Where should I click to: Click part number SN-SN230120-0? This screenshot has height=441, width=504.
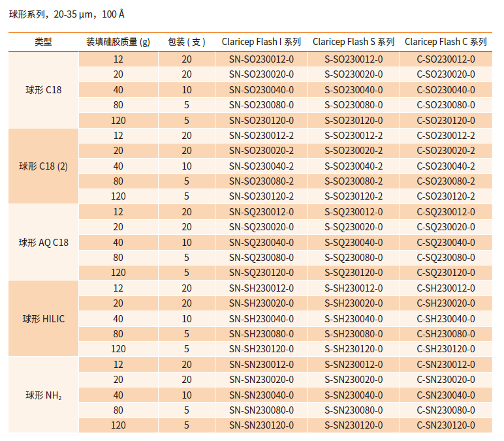pos(261,425)
